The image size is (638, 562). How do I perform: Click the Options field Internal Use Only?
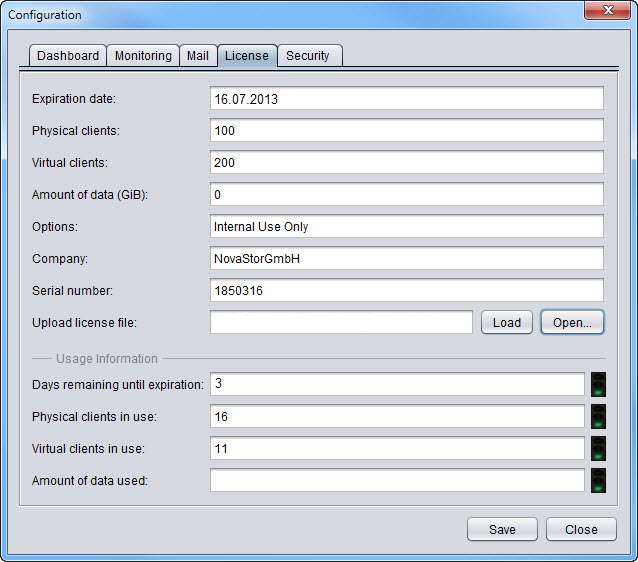click(406, 226)
